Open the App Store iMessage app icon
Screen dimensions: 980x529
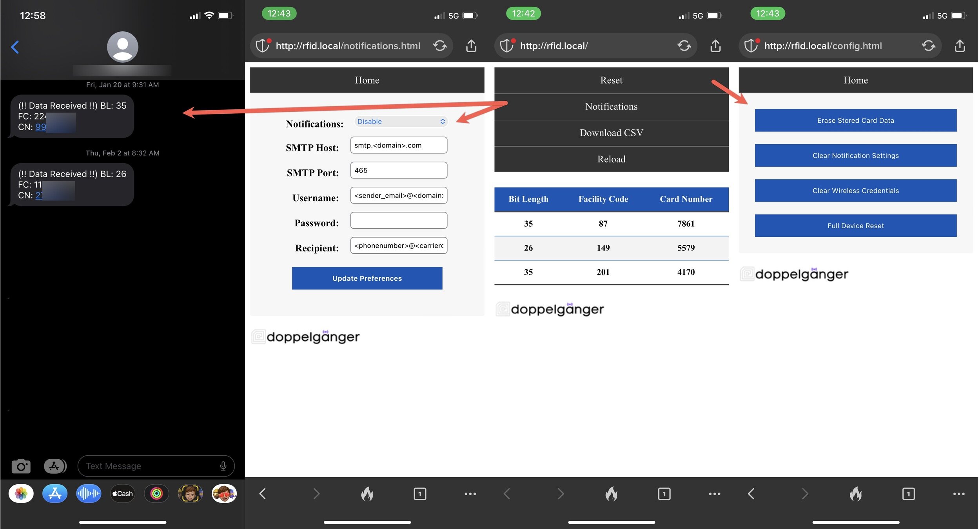(x=54, y=493)
